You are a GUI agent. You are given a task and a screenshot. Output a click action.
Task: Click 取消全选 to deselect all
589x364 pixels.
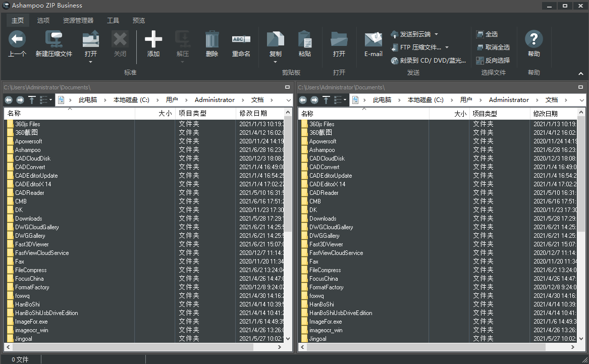click(x=493, y=47)
